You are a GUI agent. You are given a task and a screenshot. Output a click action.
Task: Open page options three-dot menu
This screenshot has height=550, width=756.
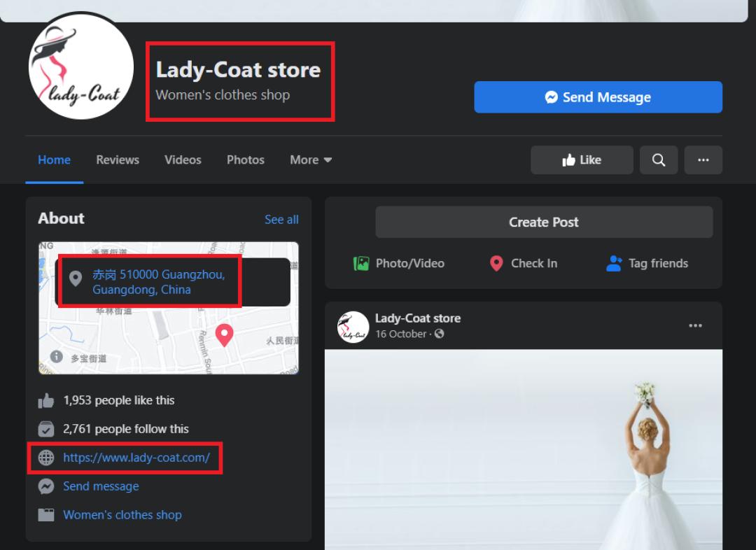point(703,160)
